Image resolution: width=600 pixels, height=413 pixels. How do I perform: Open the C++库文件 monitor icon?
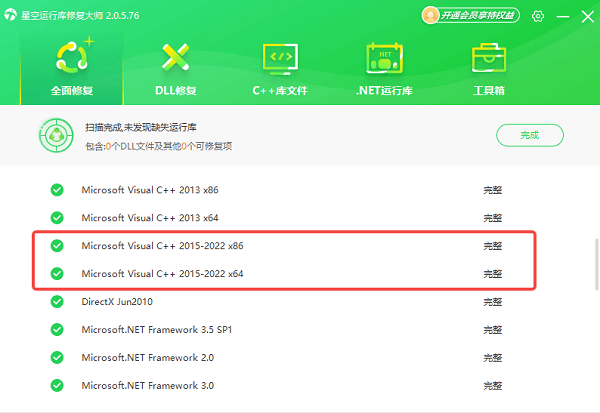[x=280, y=59]
